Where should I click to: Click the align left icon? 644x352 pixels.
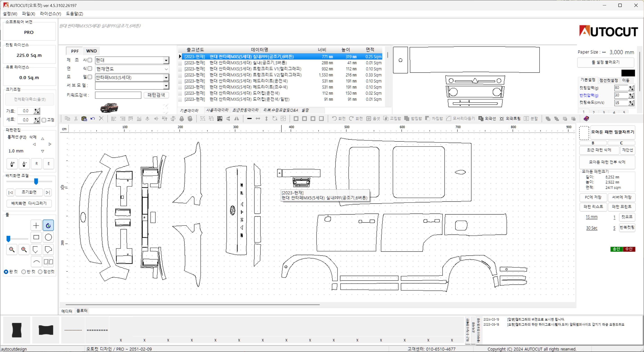tap(114, 119)
